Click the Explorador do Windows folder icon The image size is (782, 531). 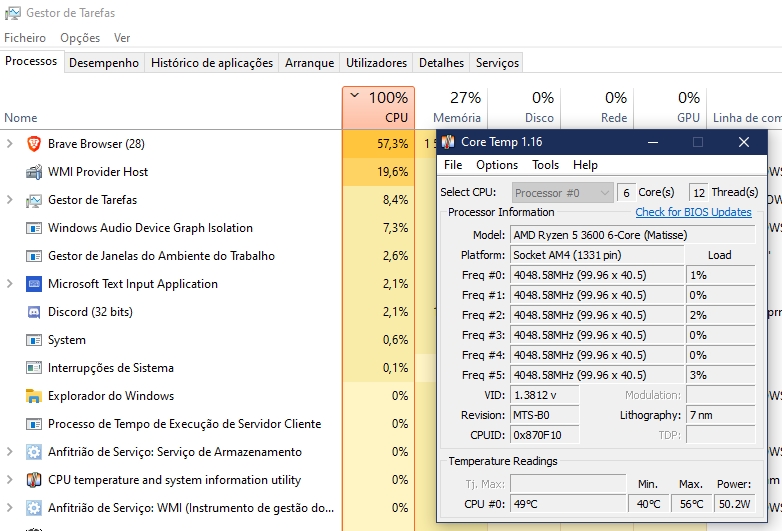point(33,396)
